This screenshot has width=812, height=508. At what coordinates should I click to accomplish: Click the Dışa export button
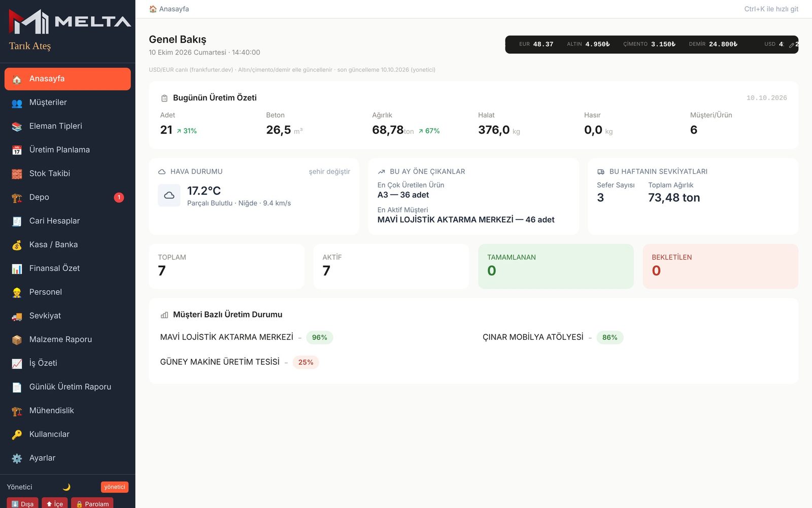click(x=22, y=503)
